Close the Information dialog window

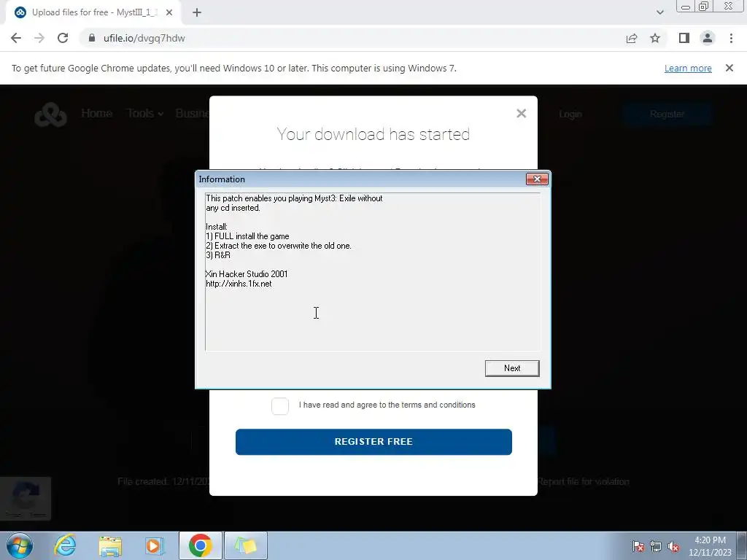[537, 179]
